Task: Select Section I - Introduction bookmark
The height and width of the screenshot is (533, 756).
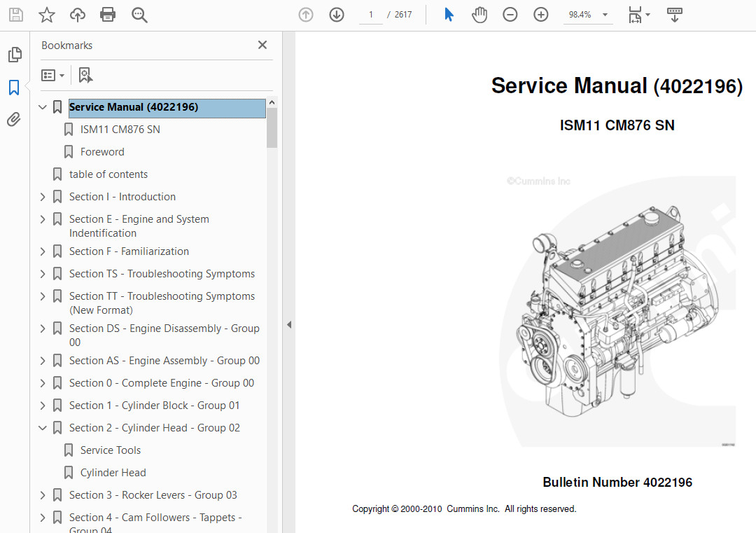Action: (x=122, y=197)
